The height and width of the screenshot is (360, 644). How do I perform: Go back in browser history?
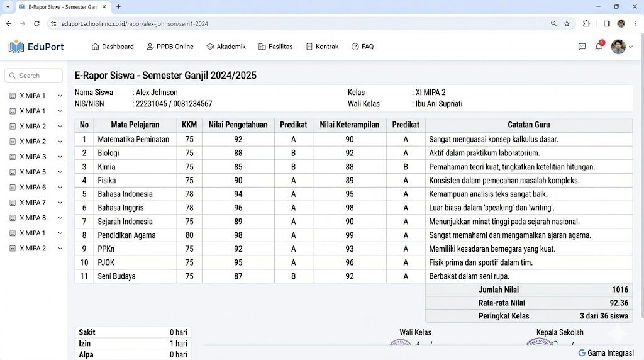click(x=9, y=24)
